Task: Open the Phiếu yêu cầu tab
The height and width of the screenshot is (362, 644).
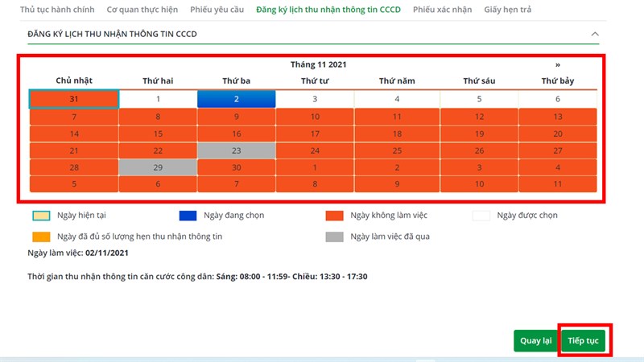Action: [218, 10]
